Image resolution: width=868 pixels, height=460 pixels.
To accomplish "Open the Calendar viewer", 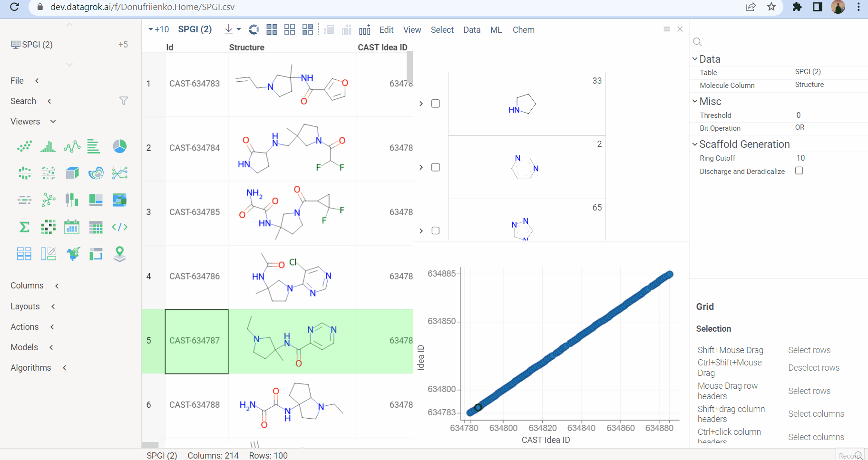I will pyautogui.click(x=72, y=227).
